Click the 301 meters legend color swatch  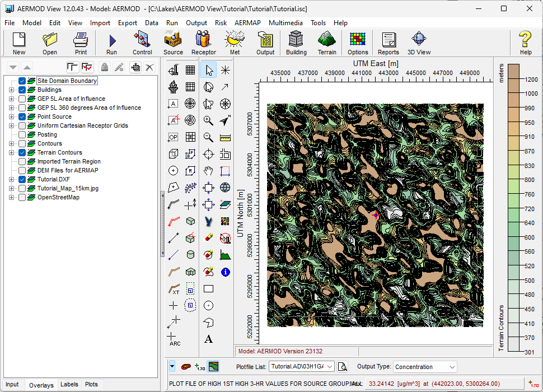coord(513,345)
